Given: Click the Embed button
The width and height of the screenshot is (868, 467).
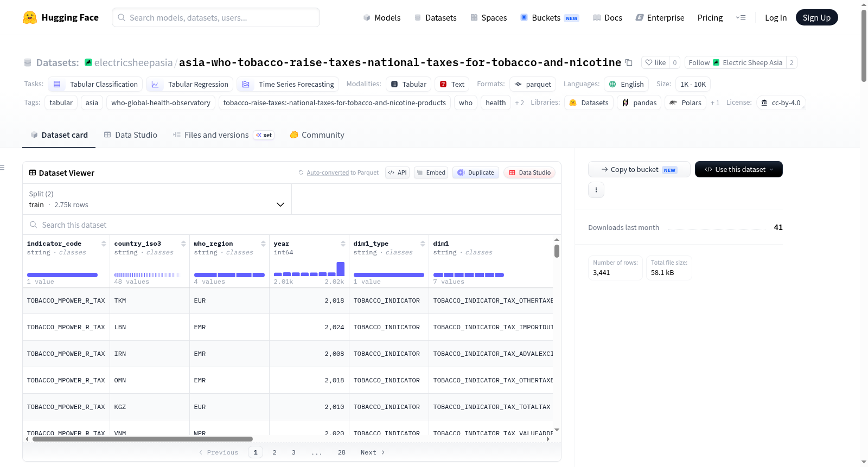Looking at the screenshot, I should [431, 172].
